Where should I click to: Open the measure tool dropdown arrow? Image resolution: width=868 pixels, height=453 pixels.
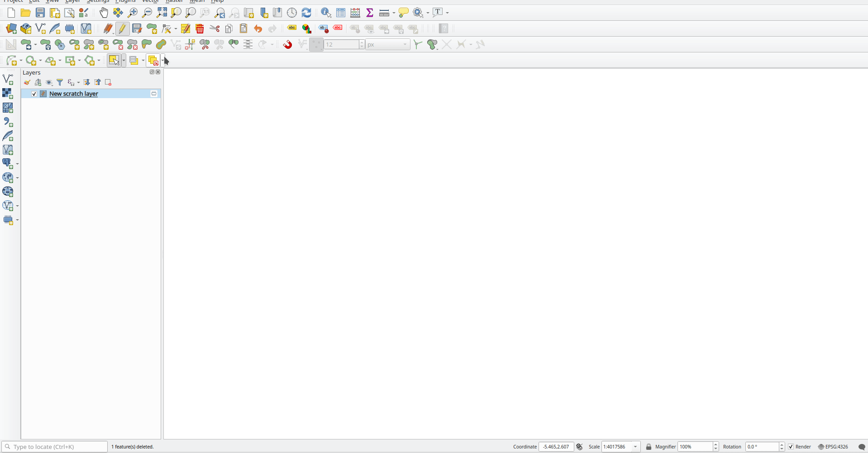pos(394,13)
